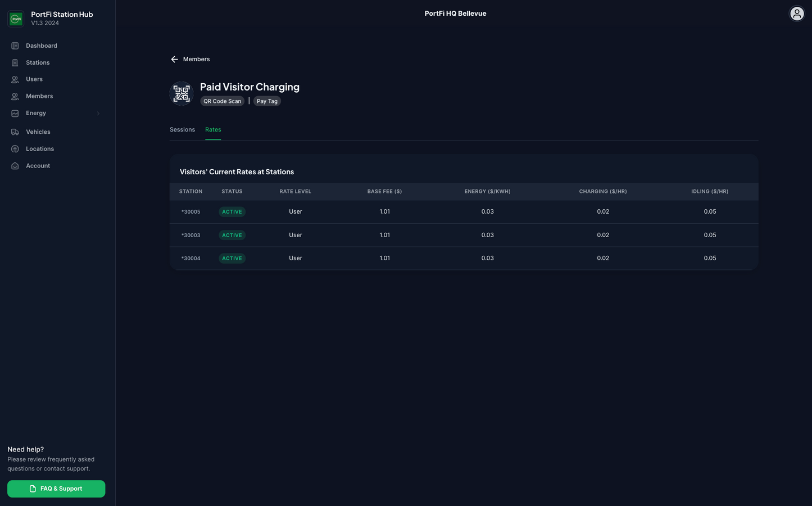Select the station *30005 row
Viewport: 812px width, 506px height.
[191, 212]
